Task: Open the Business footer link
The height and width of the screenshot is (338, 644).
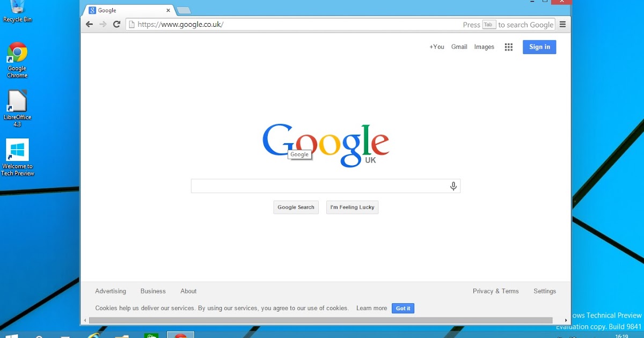Action: point(153,291)
